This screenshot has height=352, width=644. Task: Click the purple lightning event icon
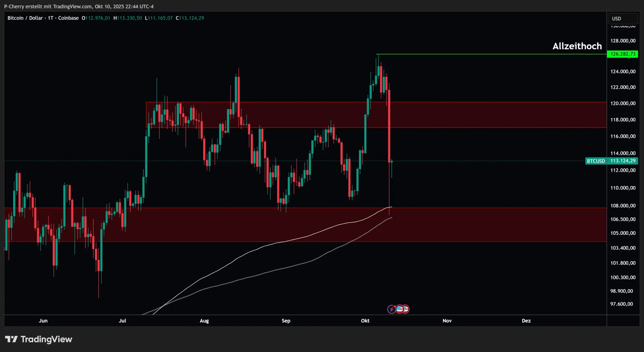coord(391,309)
